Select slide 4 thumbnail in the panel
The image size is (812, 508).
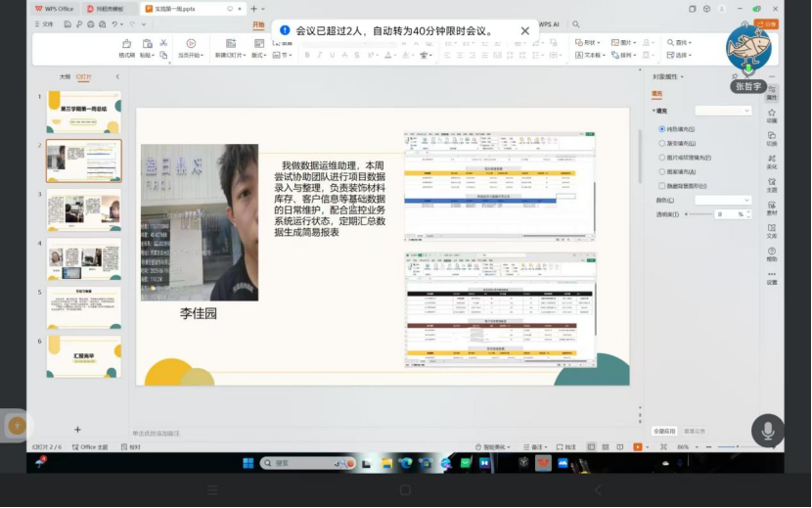[84, 258]
